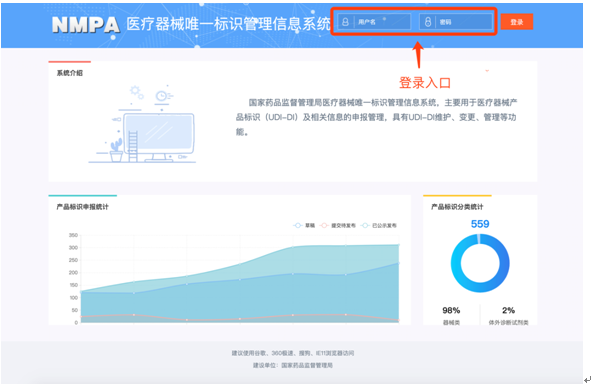Click the 用户名 username input field
This screenshot has width=591, height=391.
374,22
